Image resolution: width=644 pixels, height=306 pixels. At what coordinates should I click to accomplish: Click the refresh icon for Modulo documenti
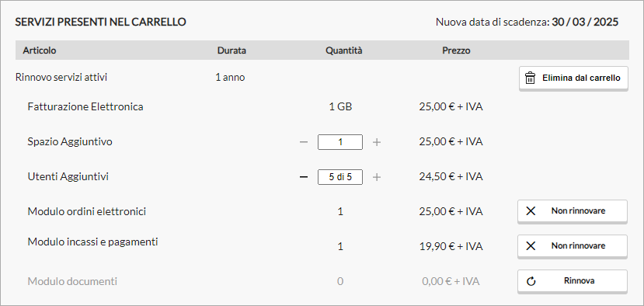[531, 281]
